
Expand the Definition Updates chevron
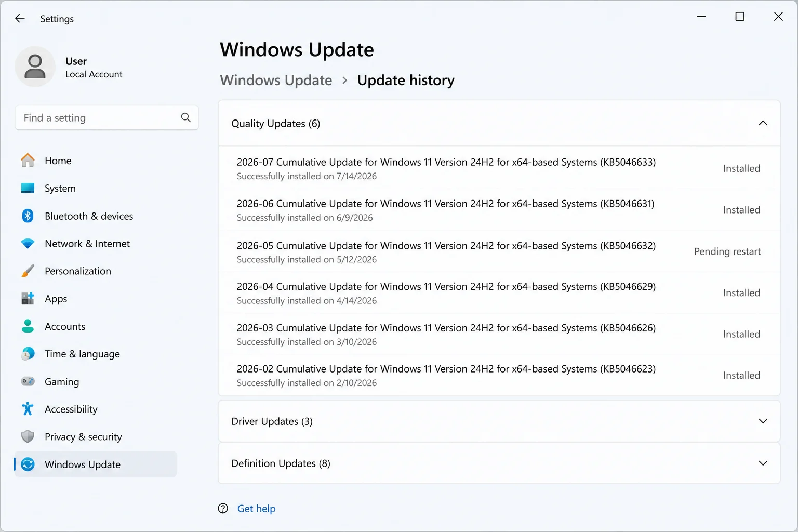763,463
